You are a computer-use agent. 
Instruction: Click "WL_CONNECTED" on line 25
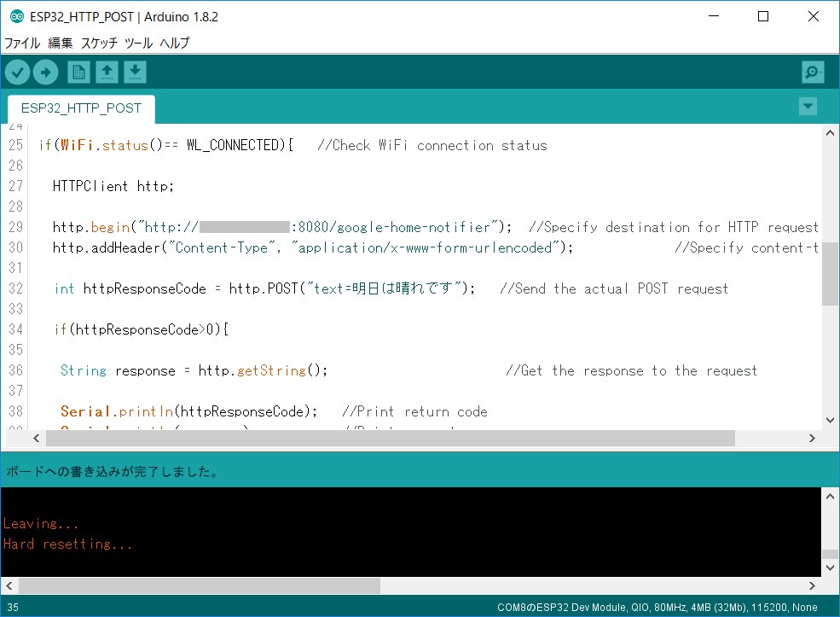233,145
